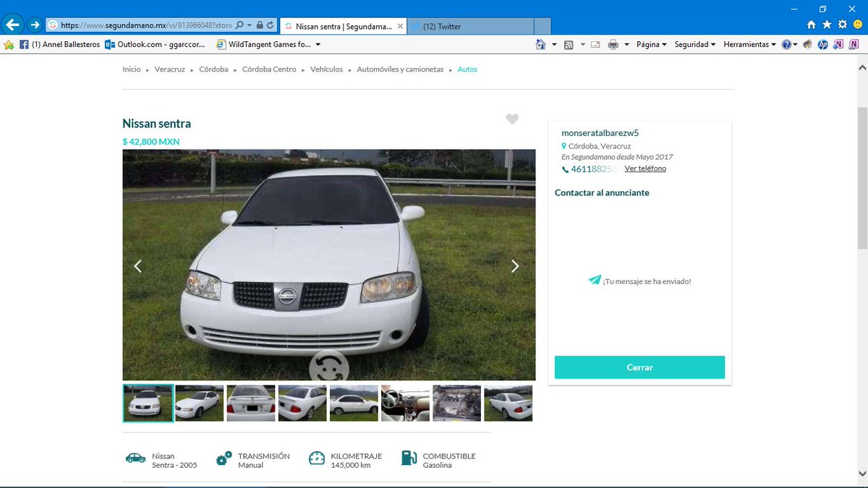Expand the Print options dropdown arrow
This screenshot has width=868, height=488.
click(x=626, y=45)
